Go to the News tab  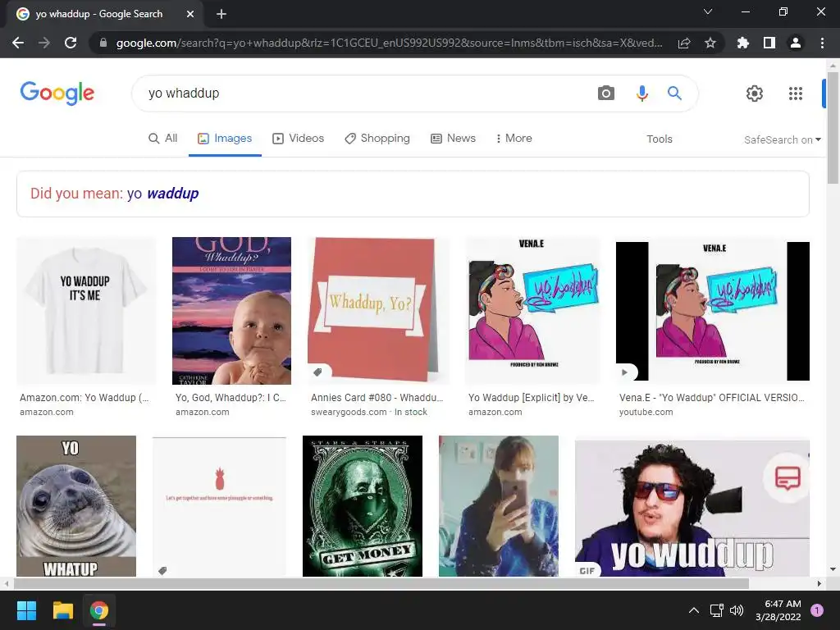453,138
